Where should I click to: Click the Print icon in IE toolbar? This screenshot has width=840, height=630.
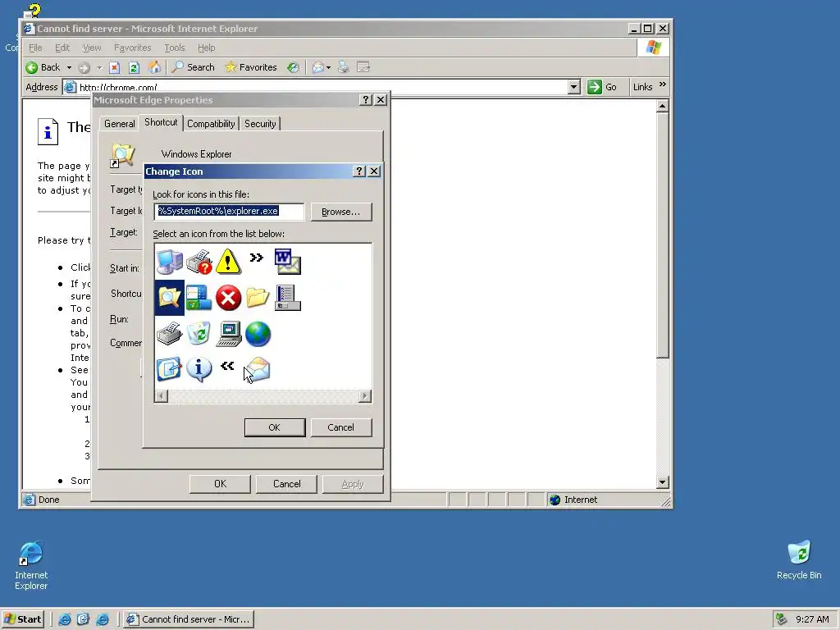[344, 67]
